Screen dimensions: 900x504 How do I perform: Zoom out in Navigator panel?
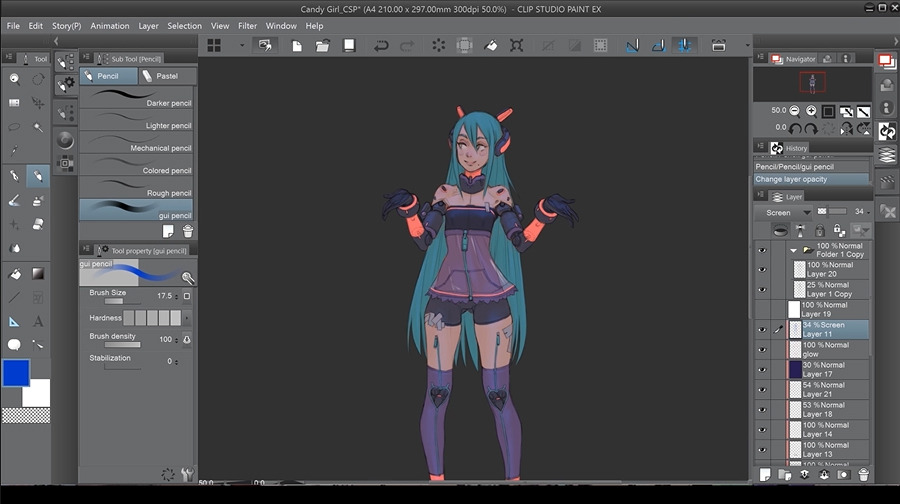[794, 111]
